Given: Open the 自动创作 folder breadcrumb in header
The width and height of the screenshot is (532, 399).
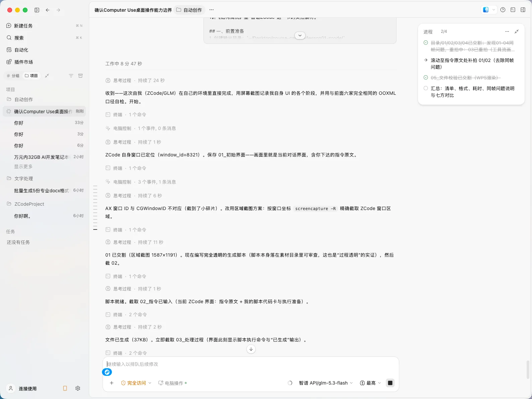Looking at the screenshot, I should tap(189, 10).
